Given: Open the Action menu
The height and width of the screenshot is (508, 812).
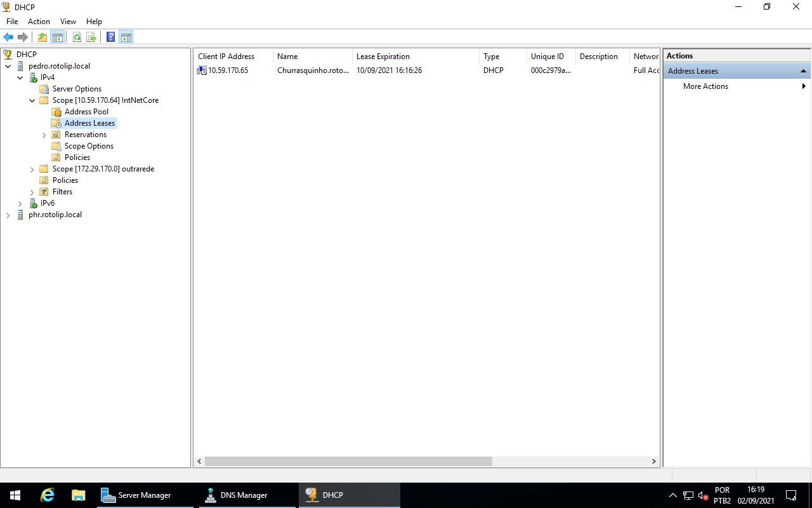Looking at the screenshot, I should click(39, 21).
